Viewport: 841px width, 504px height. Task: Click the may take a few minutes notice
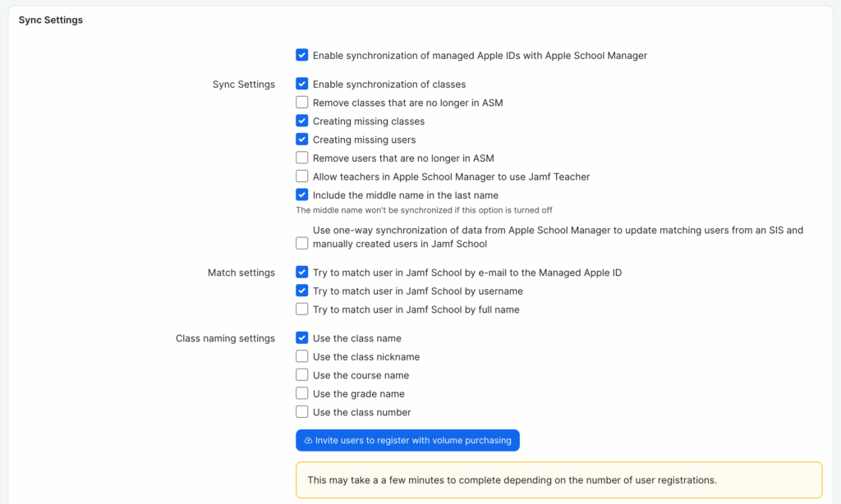pyautogui.click(x=558, y=480)
